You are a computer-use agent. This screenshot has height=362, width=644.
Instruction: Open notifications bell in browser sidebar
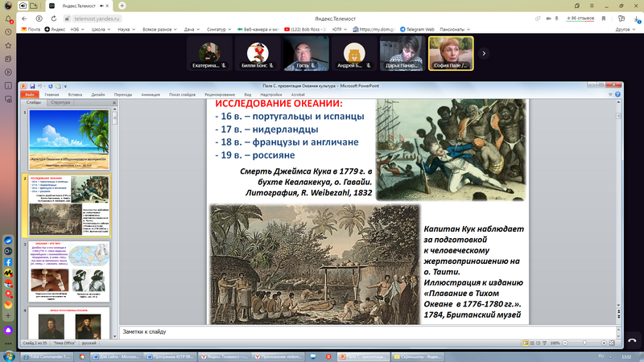tap(8, 19)
